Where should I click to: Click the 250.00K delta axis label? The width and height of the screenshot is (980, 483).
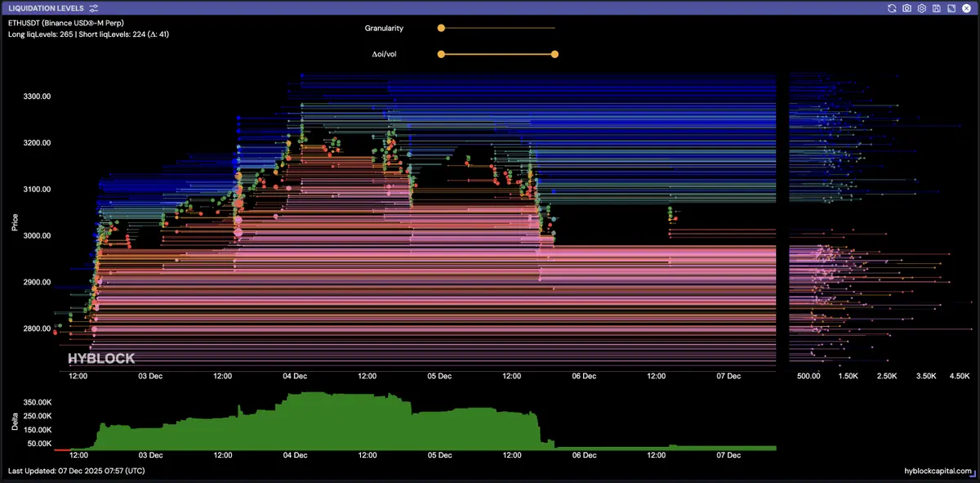[x=37, y=417]
